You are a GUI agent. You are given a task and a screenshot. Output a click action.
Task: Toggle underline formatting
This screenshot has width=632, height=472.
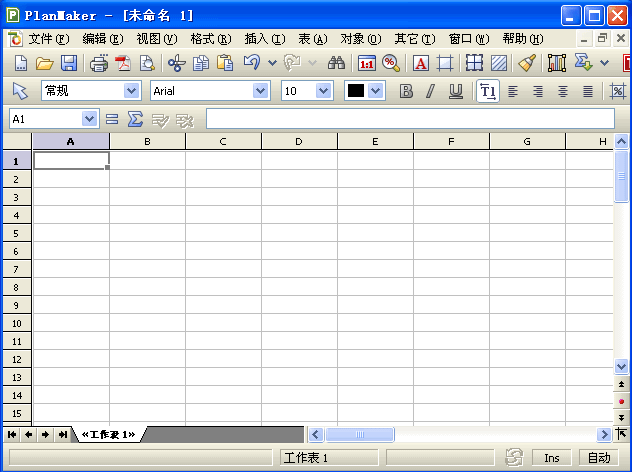(456, 91)
